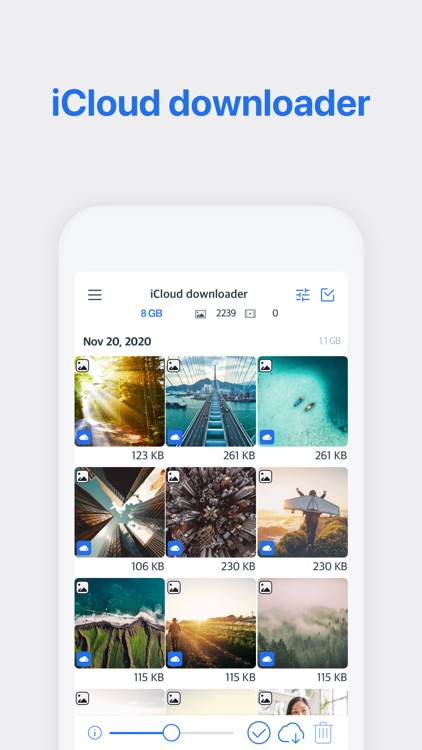Tap cloud badge on kayaks photo

(x=267, y=437)
